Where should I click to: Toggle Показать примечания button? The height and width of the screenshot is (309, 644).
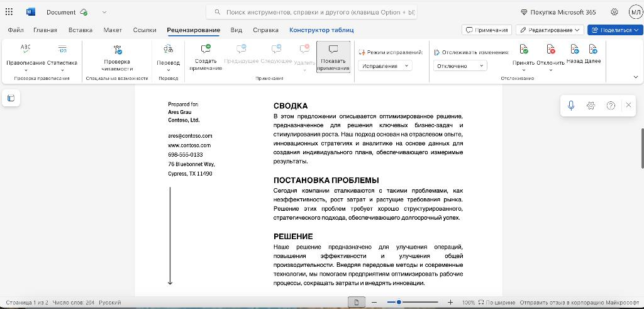tap(333, 57)
